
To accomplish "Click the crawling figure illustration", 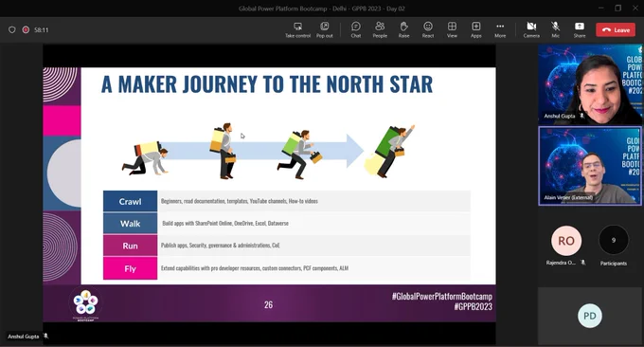I will click(x=145, y=158).
